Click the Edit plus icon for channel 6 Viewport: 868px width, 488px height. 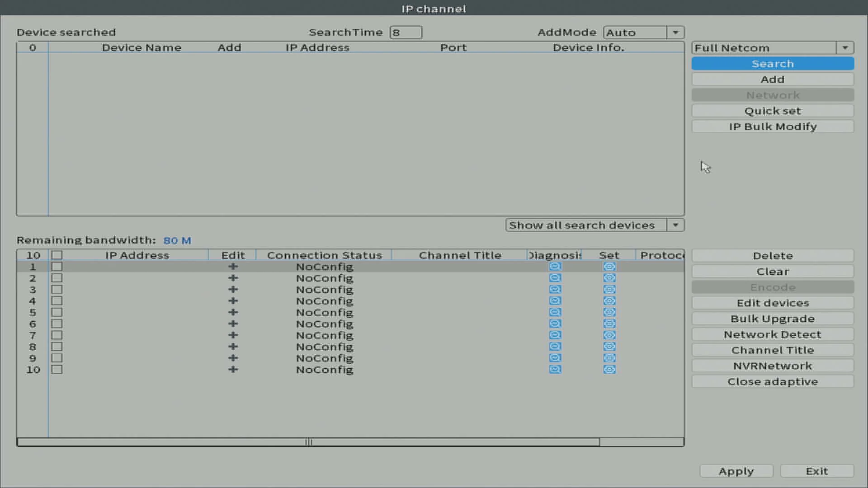pyautogui.click(x=233, y=324)
